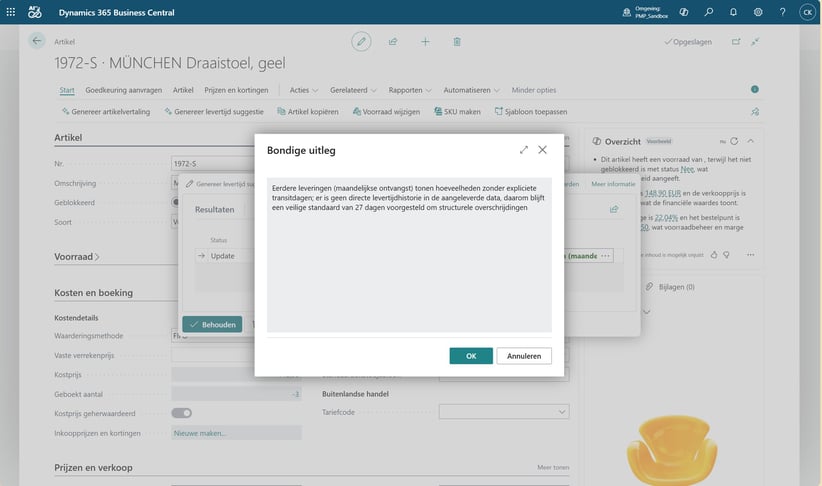Collapse the page with shrink arrows icon

click(x=755, y=41)
